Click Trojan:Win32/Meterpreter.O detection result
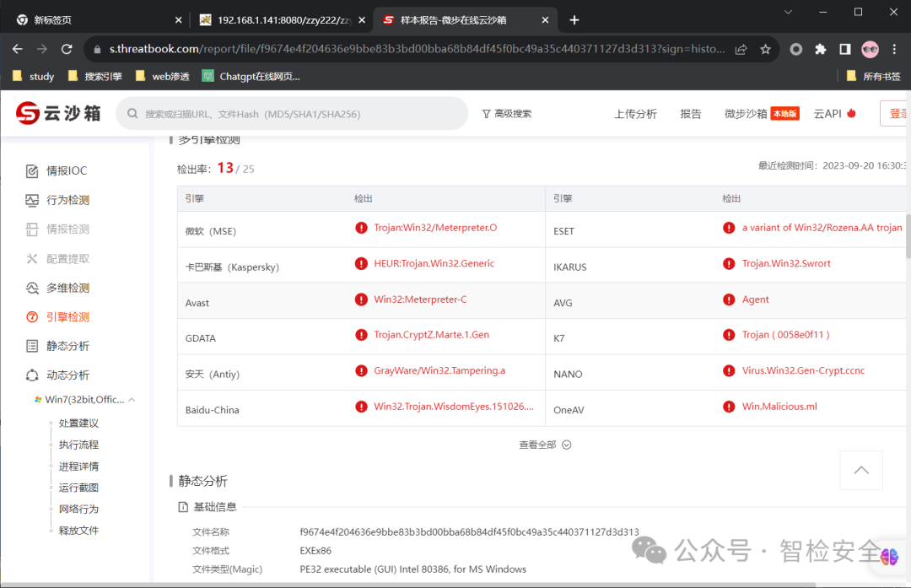Screen dimensions: 911x588 click(x=435, y=228)
